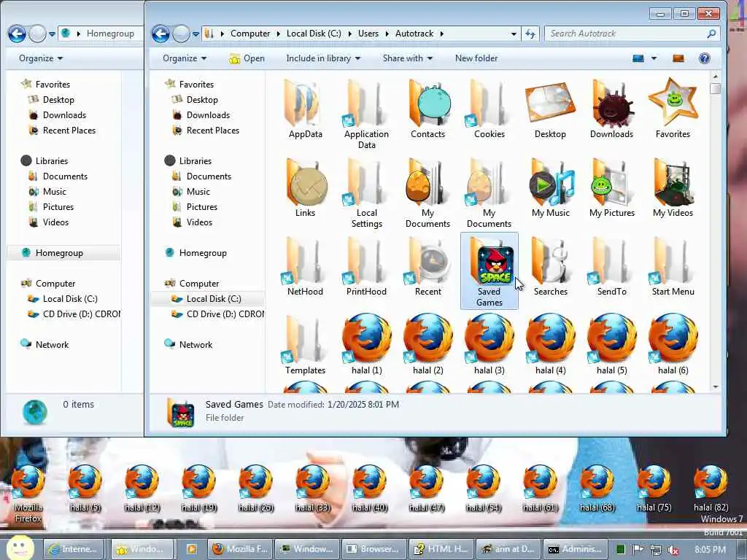Toggle the preview pane button

click(x=678, y=58)
